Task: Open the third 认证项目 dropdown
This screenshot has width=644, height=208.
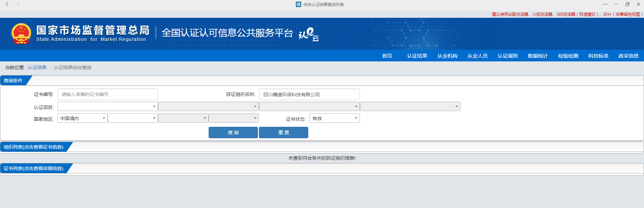Action: (x=309, y=106)
